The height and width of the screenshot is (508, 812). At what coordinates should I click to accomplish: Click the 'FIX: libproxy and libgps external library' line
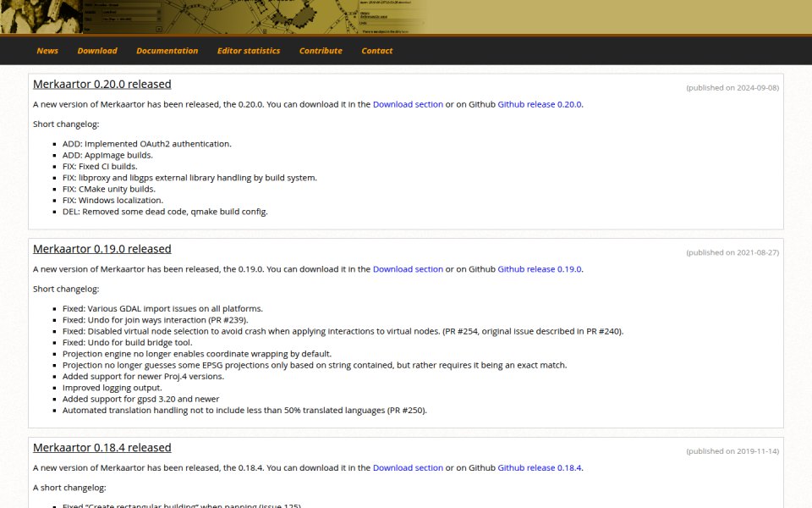point(189,178)
